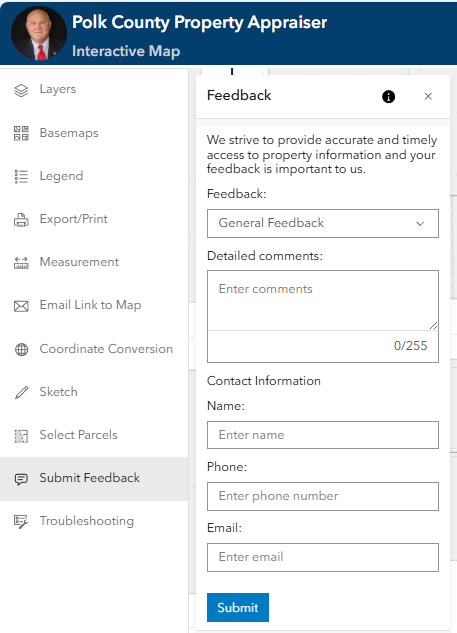Viewport: 457px width, 633px height.
Task: Submit the feedback form
Action: click(x=238, y=607)
